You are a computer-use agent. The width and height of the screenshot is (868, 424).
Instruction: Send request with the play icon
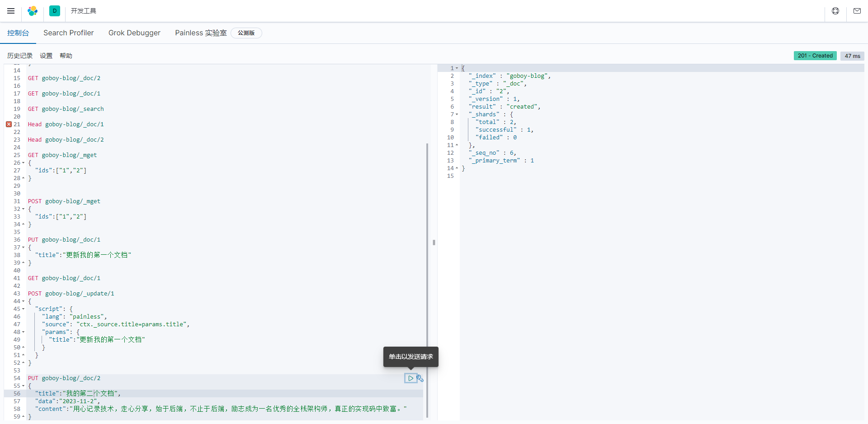[x=410, y=378]
